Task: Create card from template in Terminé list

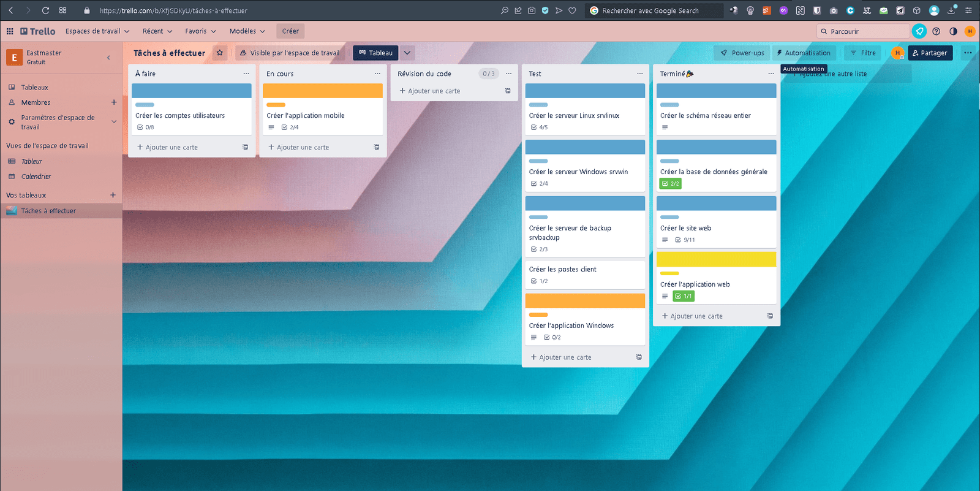Action: [x=770, y=316]
